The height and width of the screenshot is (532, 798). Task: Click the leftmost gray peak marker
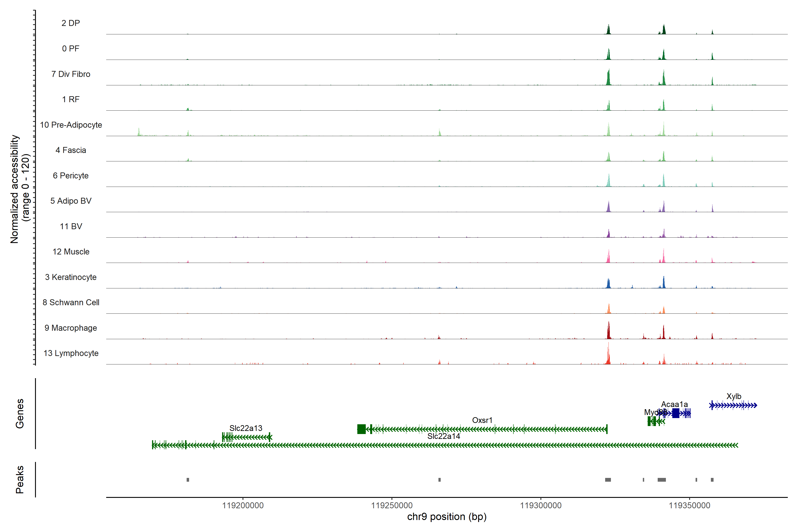tap(188, 480)
